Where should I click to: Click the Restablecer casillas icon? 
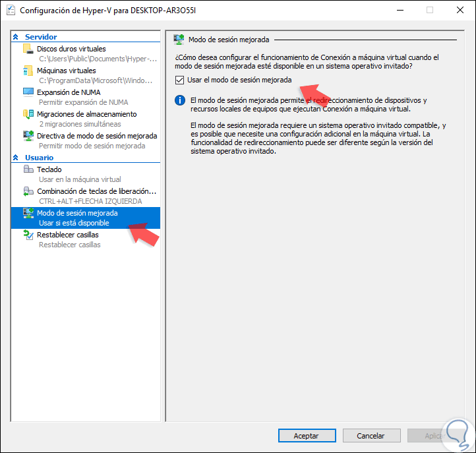coord(28,235)
